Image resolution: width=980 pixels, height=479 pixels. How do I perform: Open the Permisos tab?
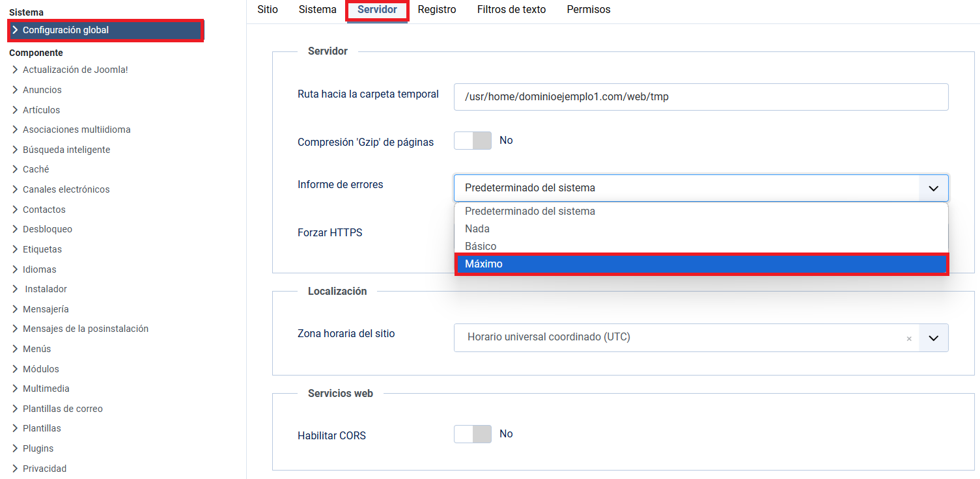click(589, 10)
